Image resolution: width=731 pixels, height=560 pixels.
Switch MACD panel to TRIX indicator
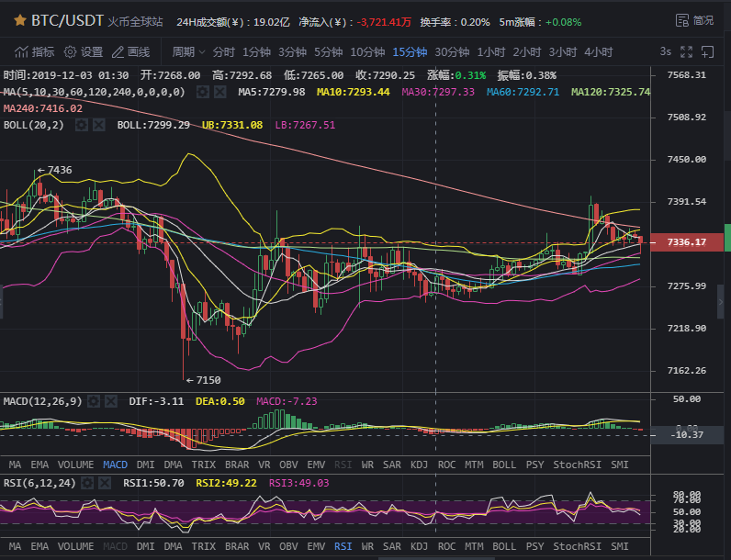click(x=204, y=465)
